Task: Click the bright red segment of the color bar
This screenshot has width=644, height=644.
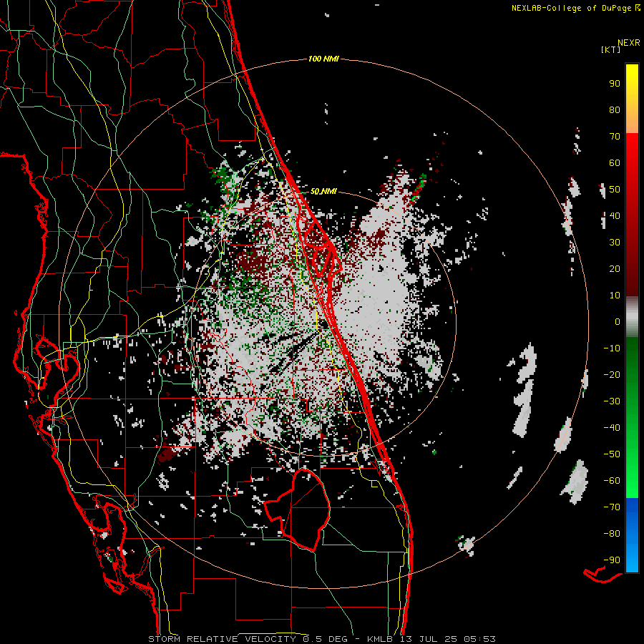Action: click(x=632, y=215)
